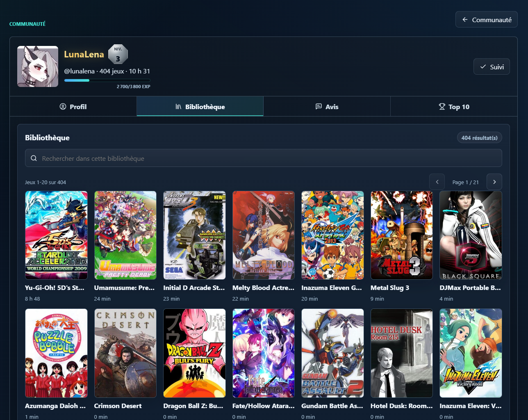Click the Inazuma Eleven G... title

[x=332, y=288]
